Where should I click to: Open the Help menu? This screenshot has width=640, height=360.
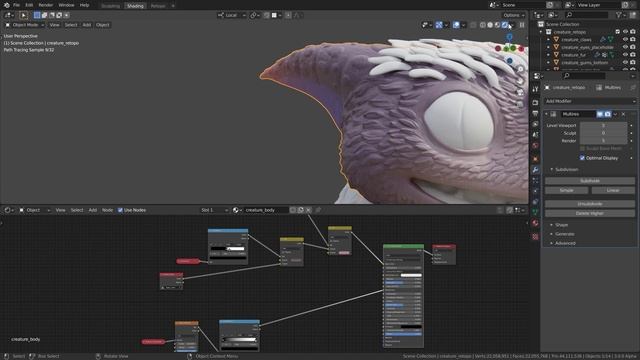pyautogui.click(x=84, y=5)
